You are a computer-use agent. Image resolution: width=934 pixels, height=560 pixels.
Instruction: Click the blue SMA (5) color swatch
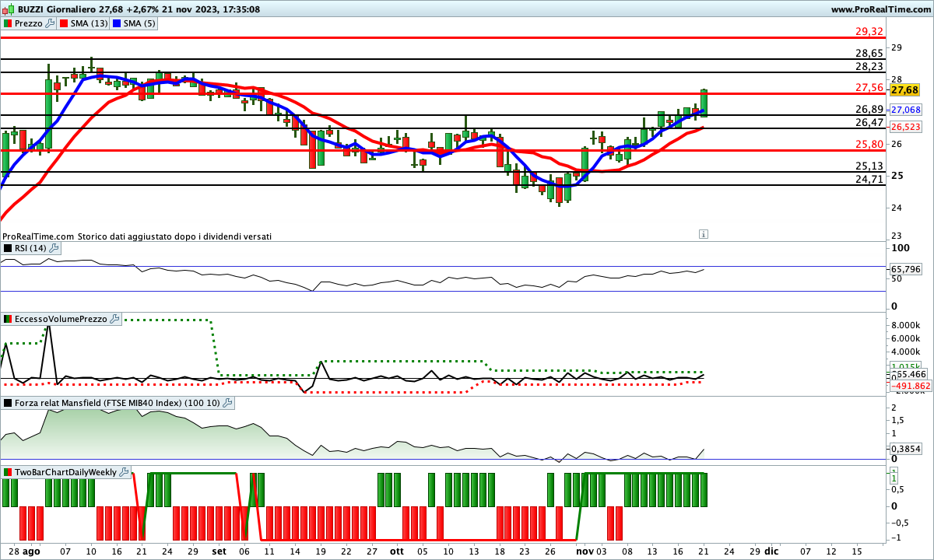pos(118,23)
